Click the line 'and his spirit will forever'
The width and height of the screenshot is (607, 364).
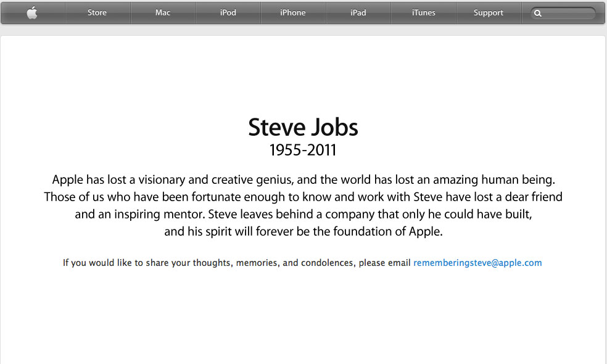point(303,231)
